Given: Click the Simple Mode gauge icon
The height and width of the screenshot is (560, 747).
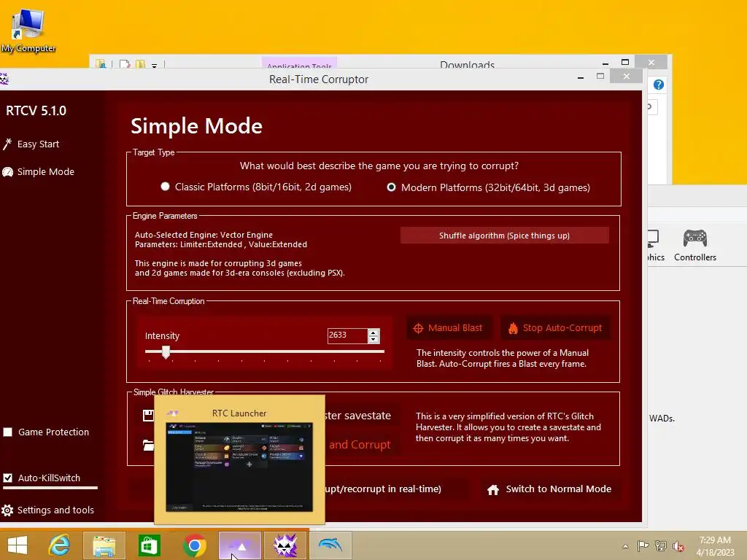Looking at the screenshot, I should click(x=7, y=172).
